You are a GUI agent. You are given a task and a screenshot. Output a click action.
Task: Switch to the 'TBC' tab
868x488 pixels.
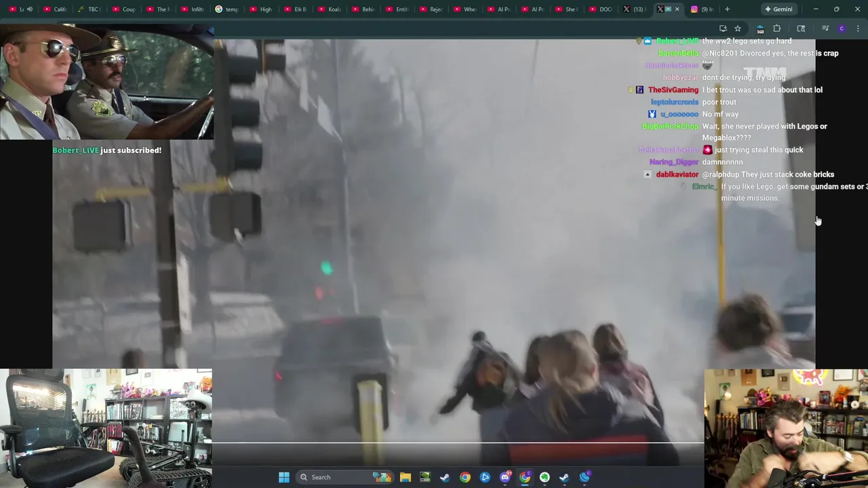(x=90, y=9)
